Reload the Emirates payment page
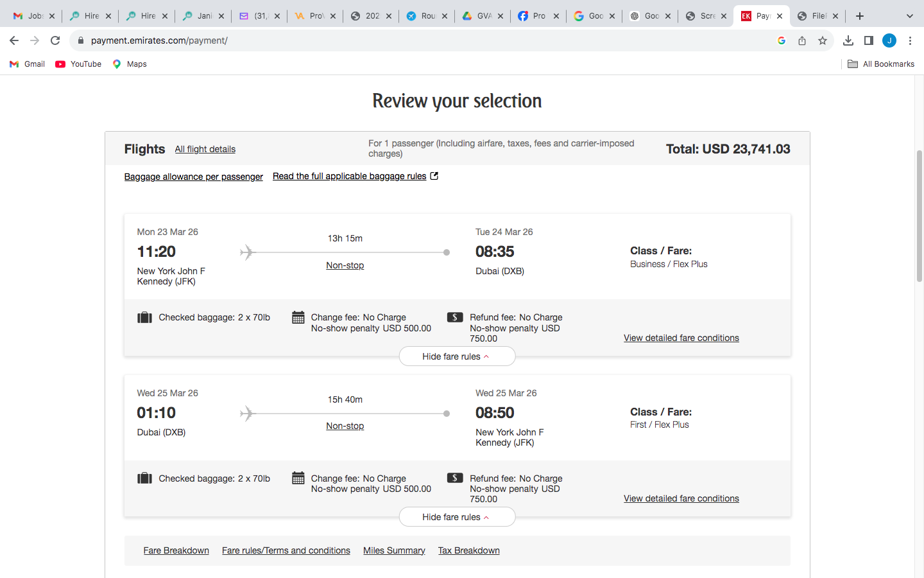The height and width of the screenshot is (578, 924). [55, 40]
